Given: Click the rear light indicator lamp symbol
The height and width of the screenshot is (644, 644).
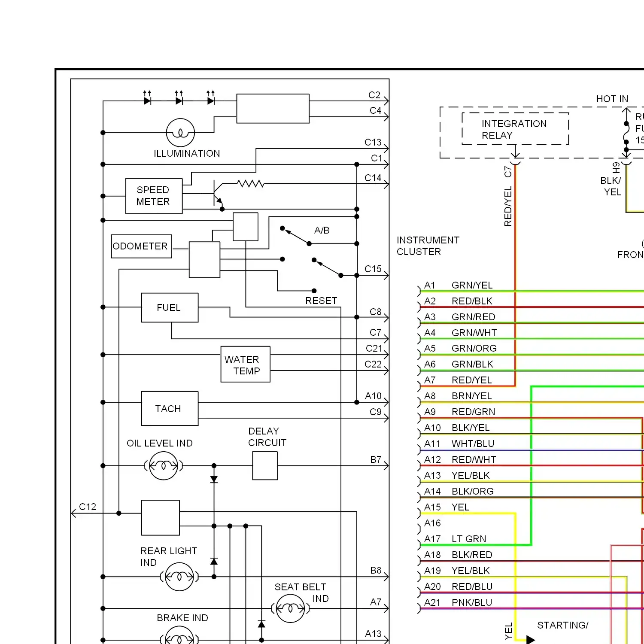Looking at the screenshot, I should [x=179, y=577].
